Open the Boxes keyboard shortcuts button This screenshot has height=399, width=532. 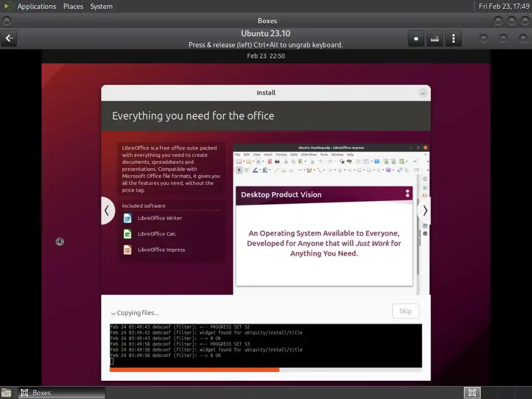pyautogui.click(x=435, y=38)
